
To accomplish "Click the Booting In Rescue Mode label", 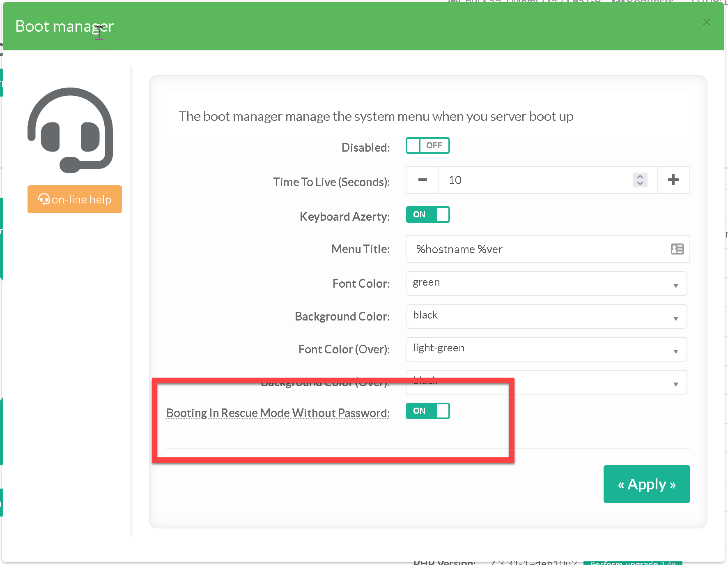I will [278, 413].
